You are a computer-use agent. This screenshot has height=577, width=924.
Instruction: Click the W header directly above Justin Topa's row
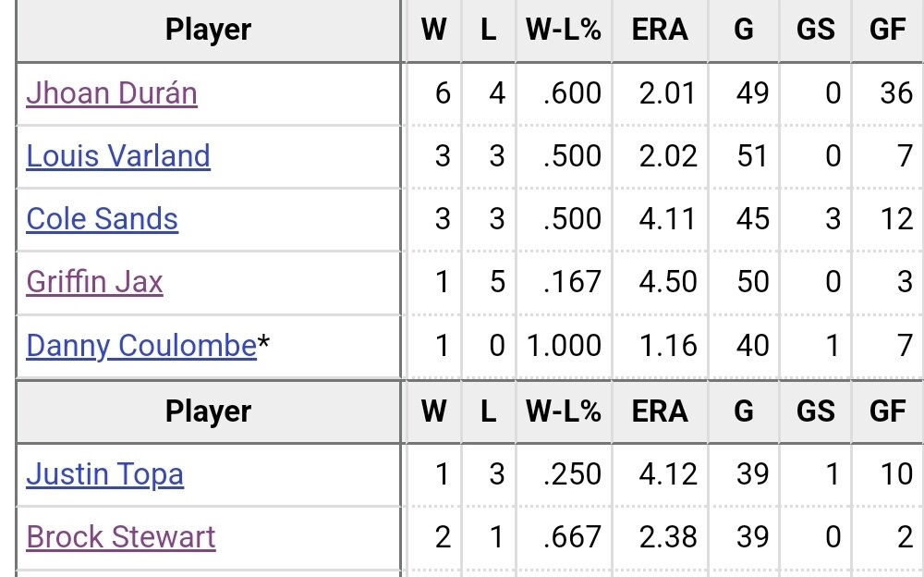(x=433, y=411)
